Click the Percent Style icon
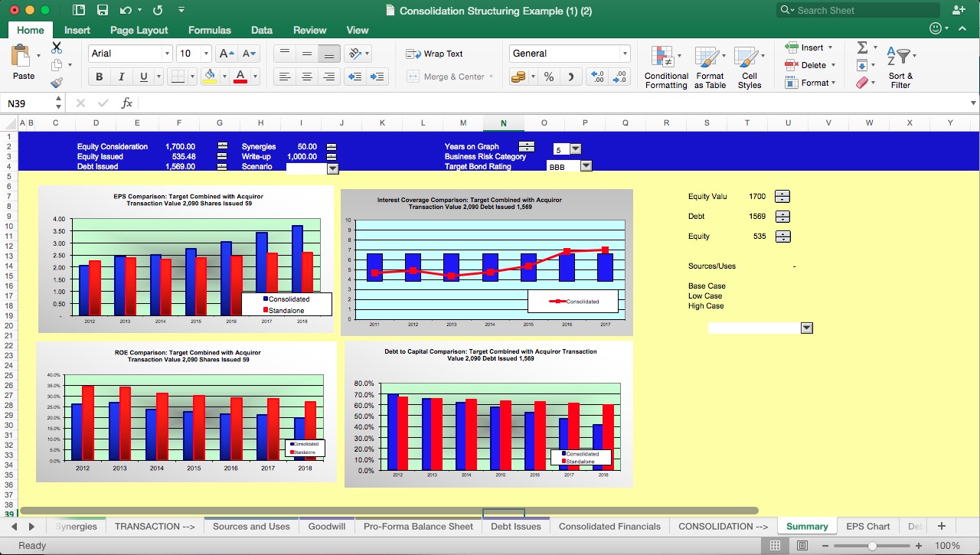The width and height of the screenshot is (980, 555). coord(549,77)
